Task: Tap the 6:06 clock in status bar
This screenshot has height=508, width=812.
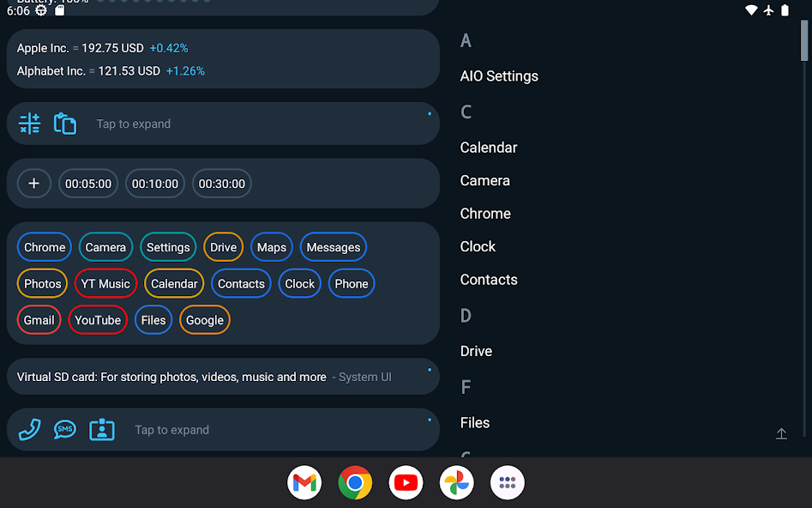Action: pos(18,11)
